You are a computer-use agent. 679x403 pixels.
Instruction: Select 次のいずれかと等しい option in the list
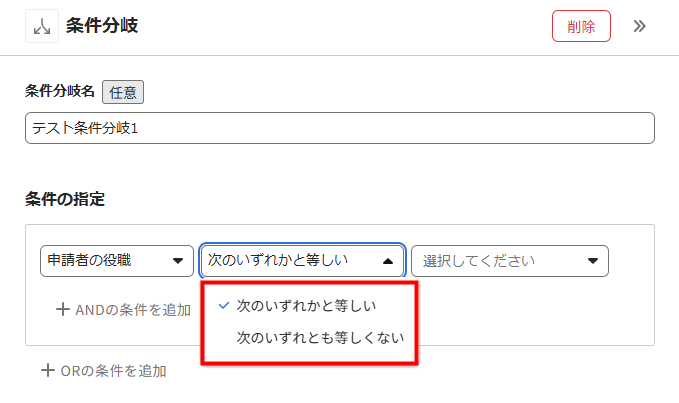(306, 306)
